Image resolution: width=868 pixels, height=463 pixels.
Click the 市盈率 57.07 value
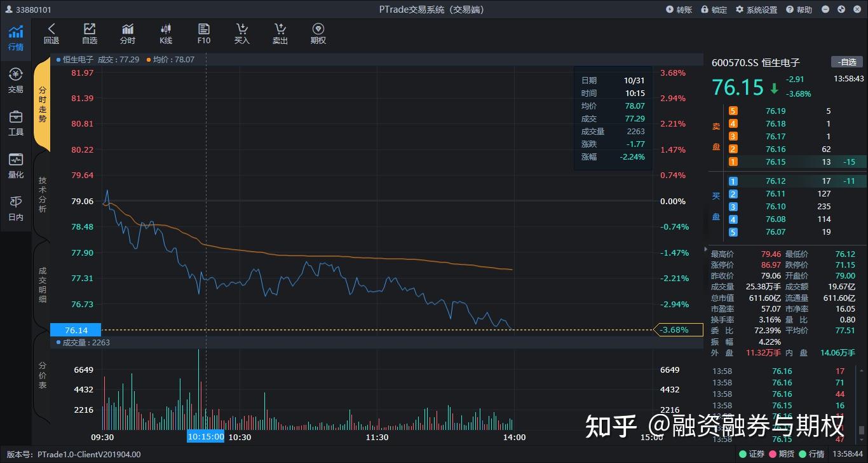[771, 308]
